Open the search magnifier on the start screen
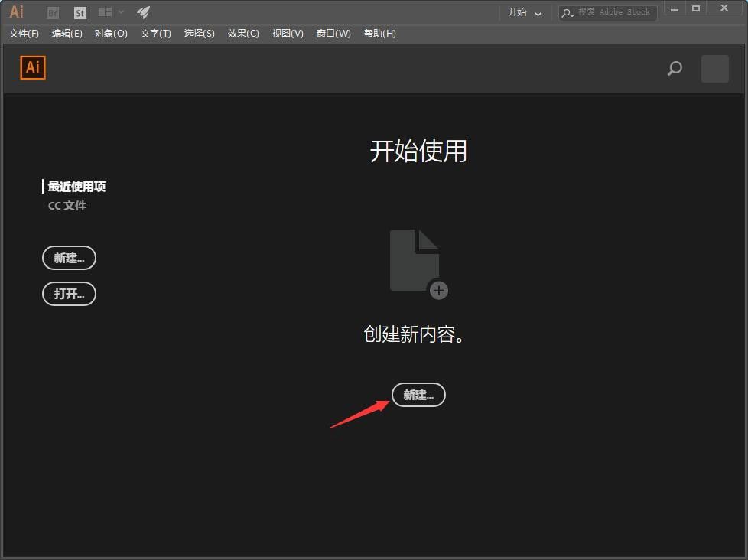 pos(675,69)
